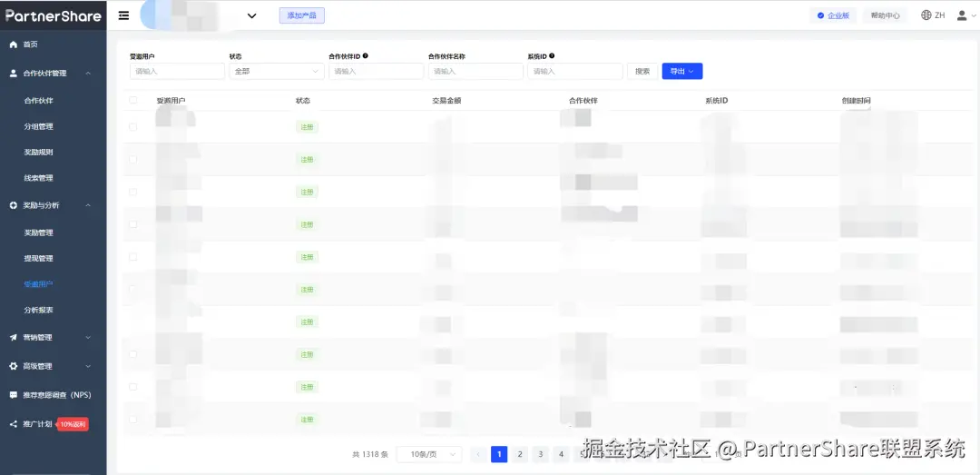Collapse the 奖励与分析 menu group

click(88, 205)
